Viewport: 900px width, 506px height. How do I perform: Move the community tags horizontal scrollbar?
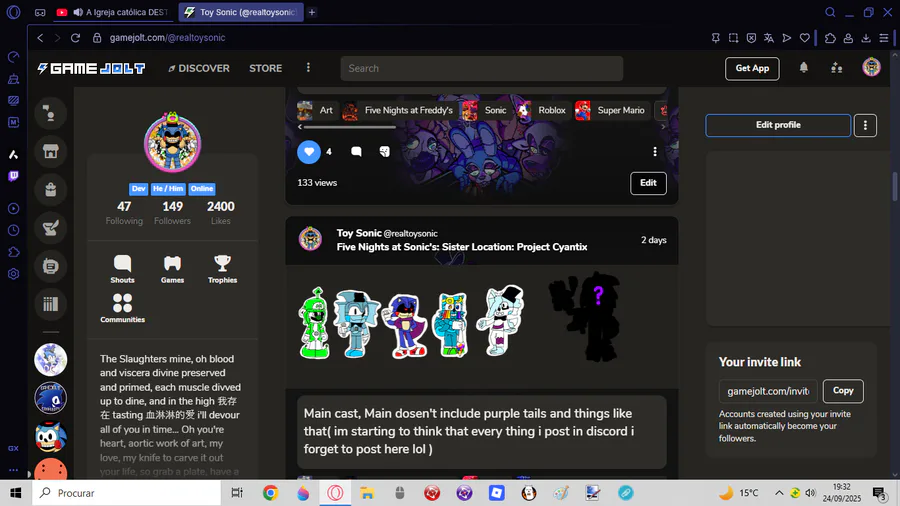pyautogui.click(x=350, y=127)
